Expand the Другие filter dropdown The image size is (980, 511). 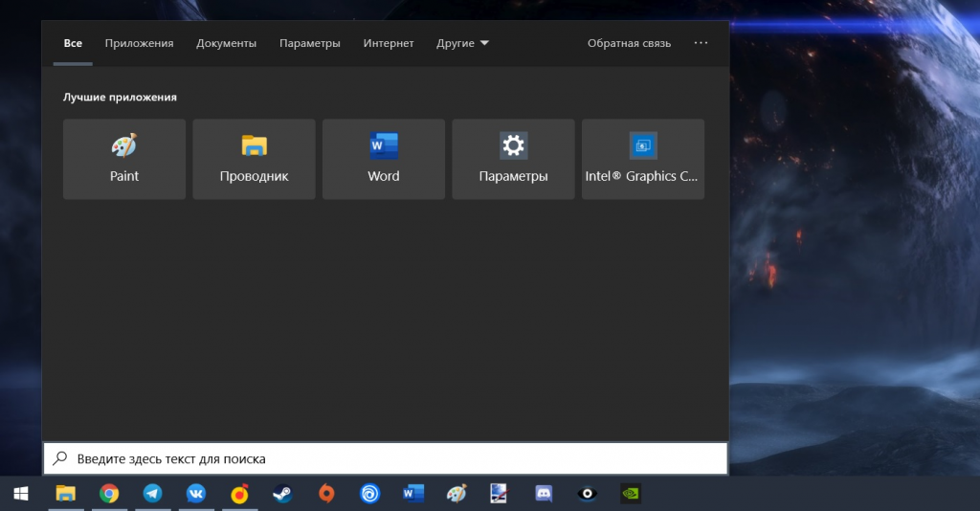pyautogui.click(x=463, y=43)
